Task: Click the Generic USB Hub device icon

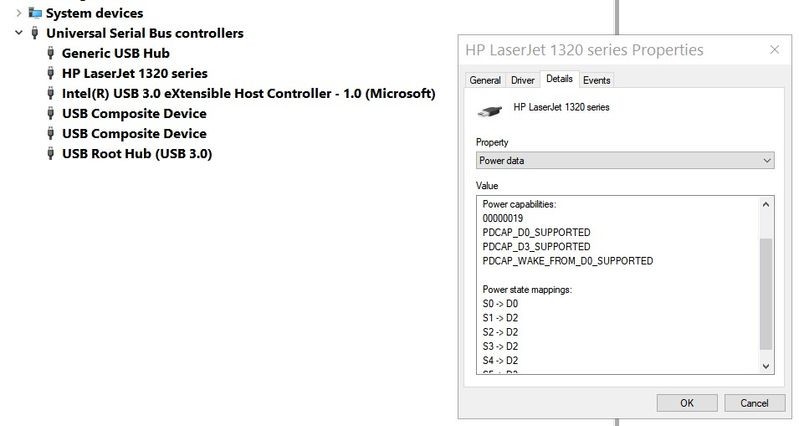Action: (x=51, y=53)
